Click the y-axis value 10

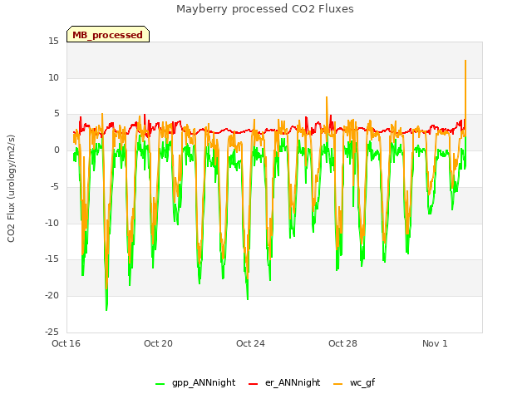point(53,77)
